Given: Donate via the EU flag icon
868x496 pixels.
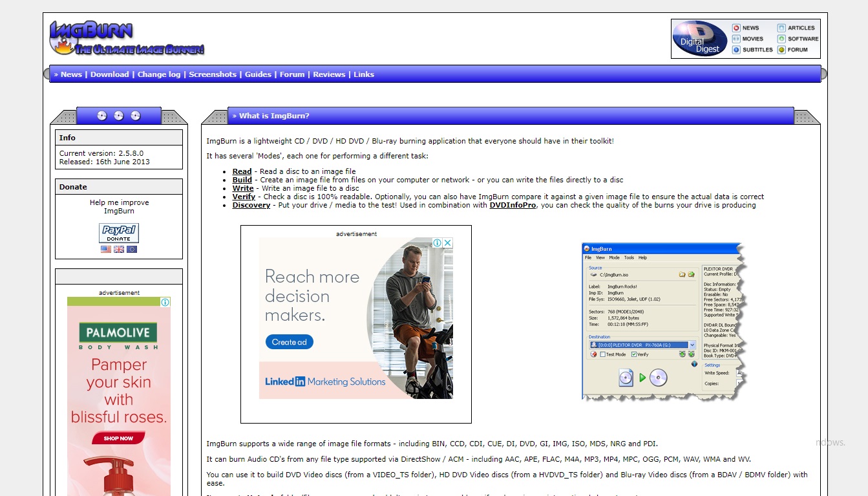Looking at the screenshot, I should (132, 249).
